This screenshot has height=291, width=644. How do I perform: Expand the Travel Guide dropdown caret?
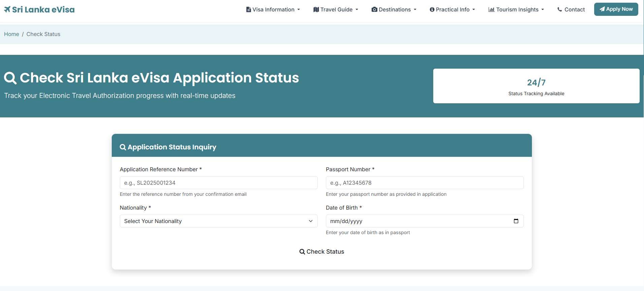[x=357, y=9]
